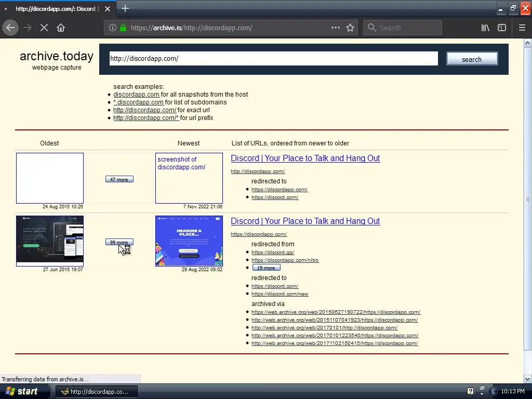The height and width of the screenshot is (399, 532).
Task: Expand the 19 more redirects button
Action: (267, 268)
